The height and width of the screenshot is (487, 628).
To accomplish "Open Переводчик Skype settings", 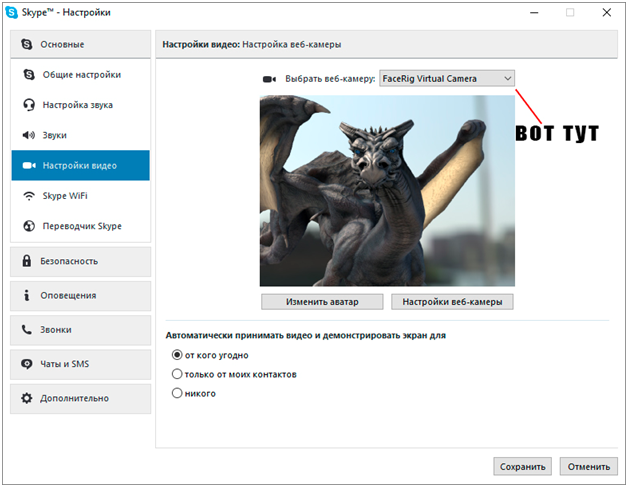I will pyautogui.click(x=81, y=226).
